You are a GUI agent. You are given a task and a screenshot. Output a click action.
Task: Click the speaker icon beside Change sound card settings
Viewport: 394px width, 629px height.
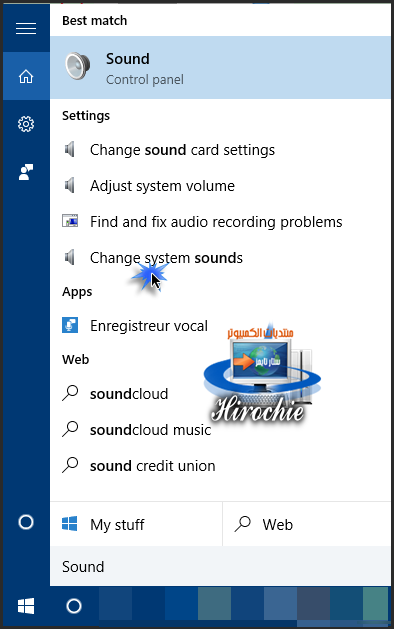[70, 150]
